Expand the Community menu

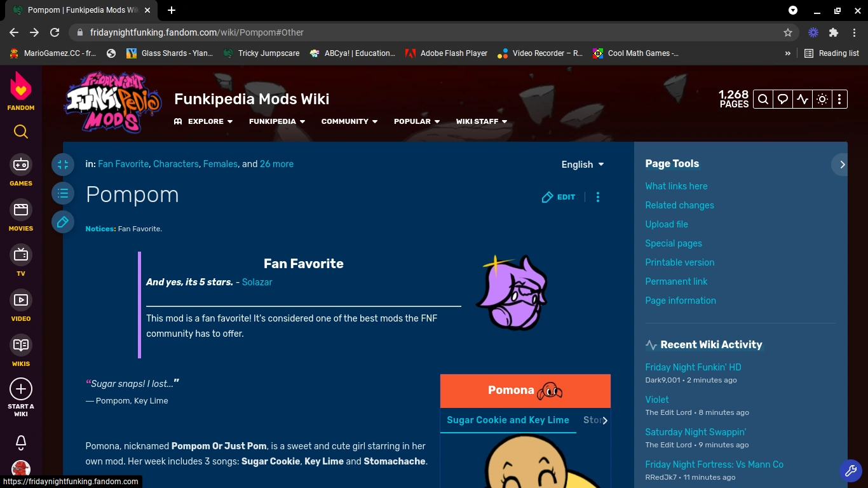point(349,121)
